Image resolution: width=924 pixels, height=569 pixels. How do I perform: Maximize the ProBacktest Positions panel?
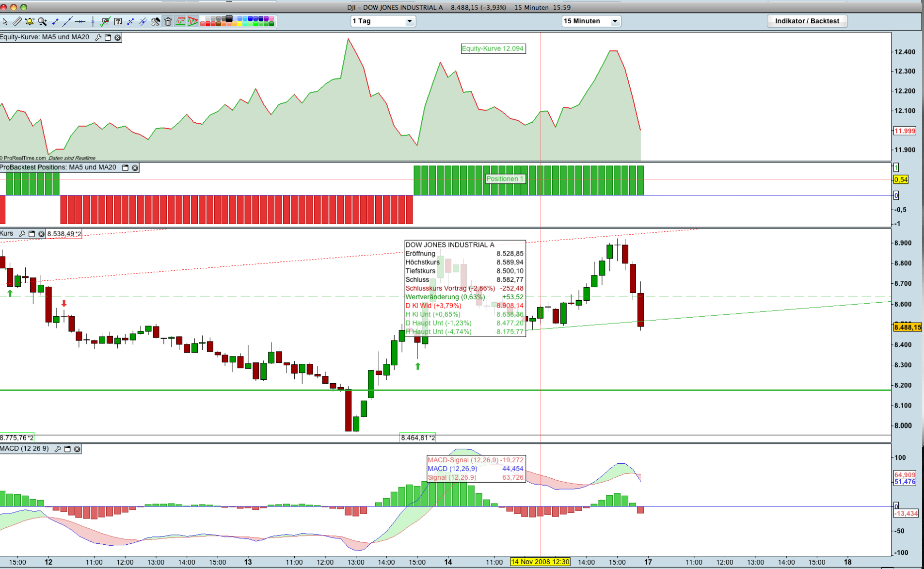125,168
